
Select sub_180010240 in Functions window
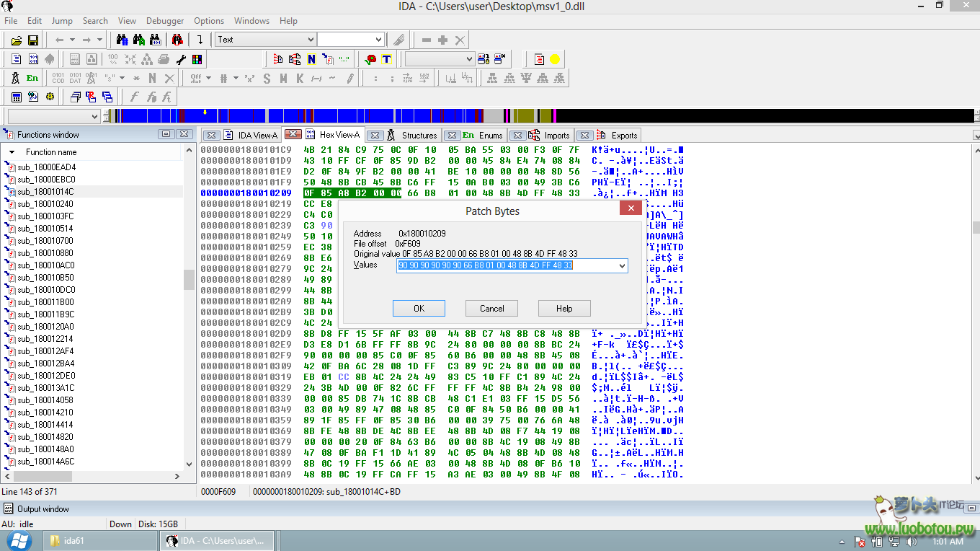click(x=46, y=204)
